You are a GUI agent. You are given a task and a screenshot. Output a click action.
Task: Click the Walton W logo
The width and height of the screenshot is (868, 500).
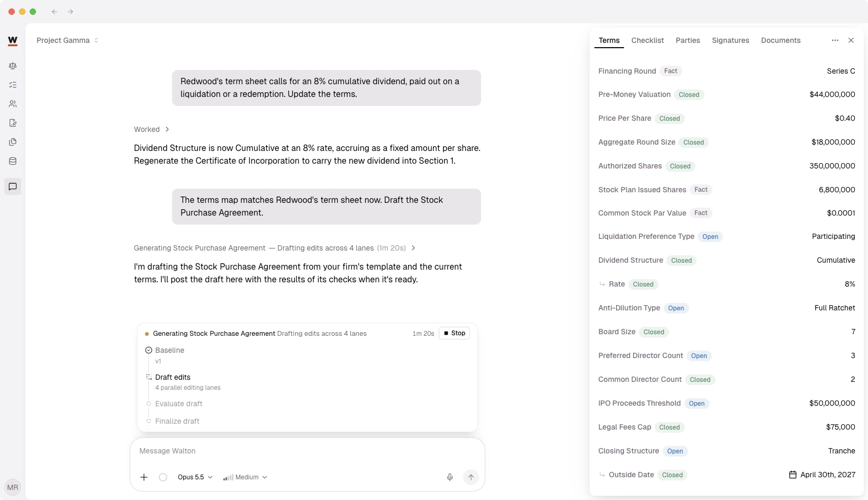coord(13,41)
